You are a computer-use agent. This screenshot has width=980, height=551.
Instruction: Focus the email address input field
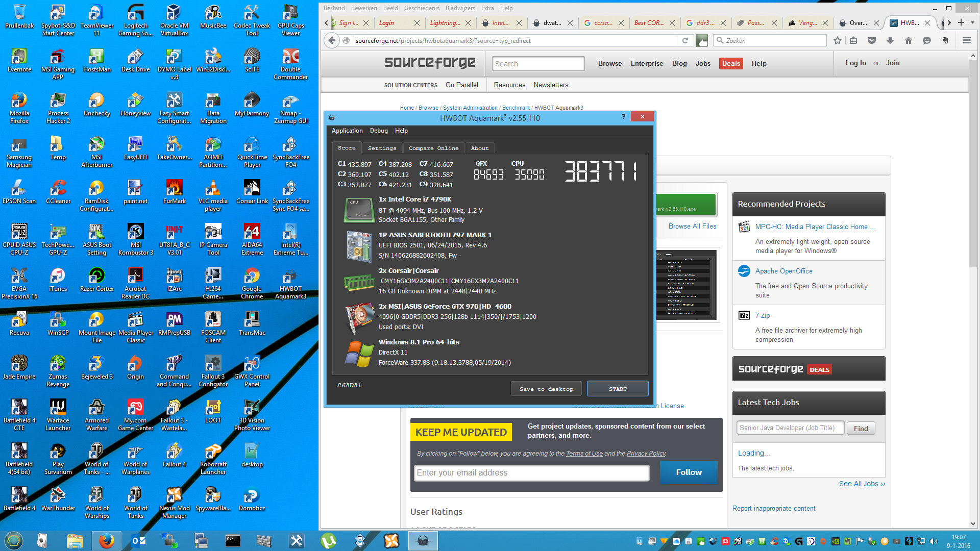532,473
